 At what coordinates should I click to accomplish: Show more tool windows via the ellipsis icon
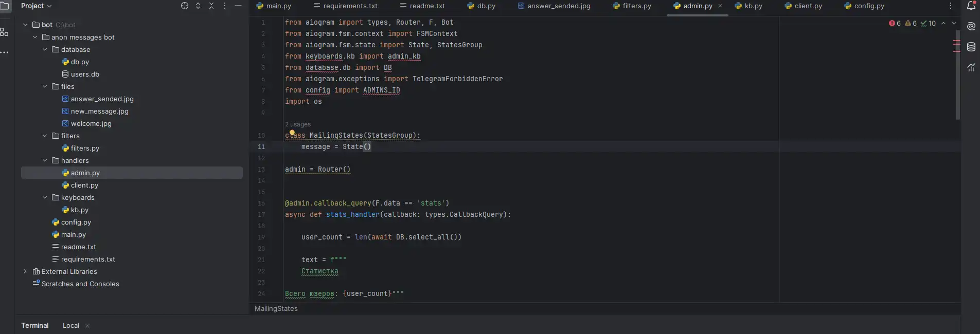point(4,52)
